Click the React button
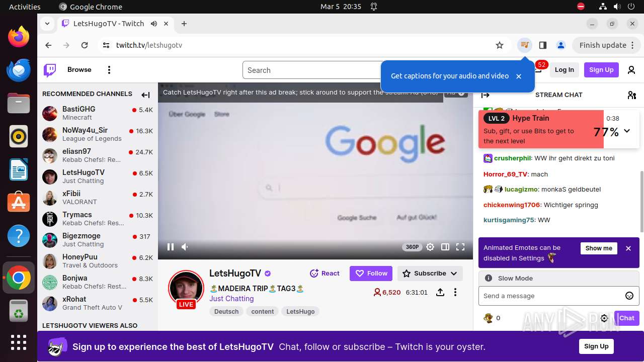The height and width of the screenshot is (362, 644). (x=325, y=274)
